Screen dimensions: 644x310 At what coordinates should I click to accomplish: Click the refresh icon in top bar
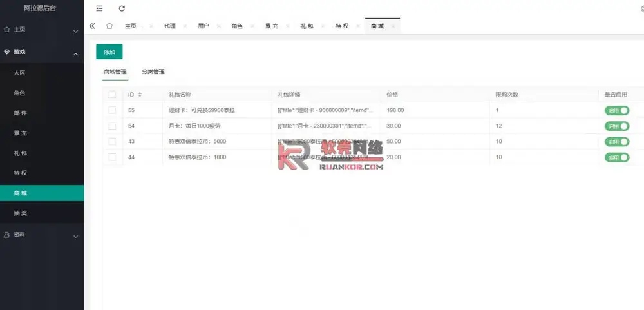(122, 8)
